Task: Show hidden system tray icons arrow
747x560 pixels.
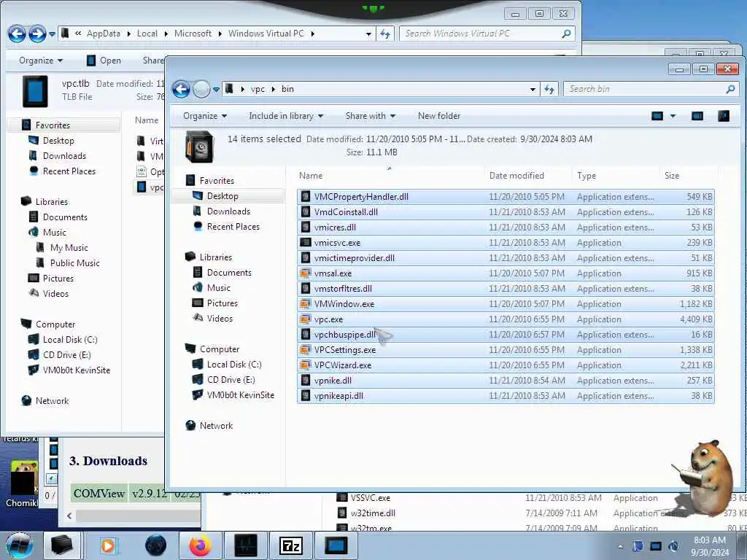Action: click(620, 546)
